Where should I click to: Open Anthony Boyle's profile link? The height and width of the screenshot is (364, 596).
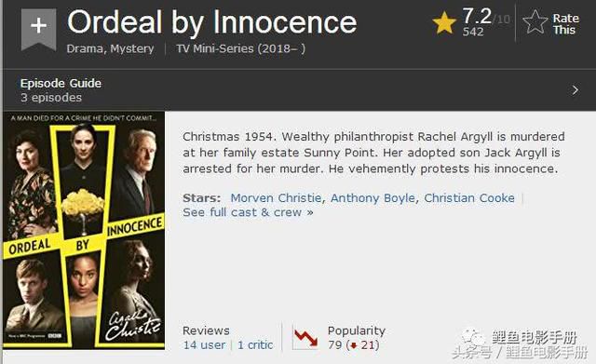pos(372,198)
